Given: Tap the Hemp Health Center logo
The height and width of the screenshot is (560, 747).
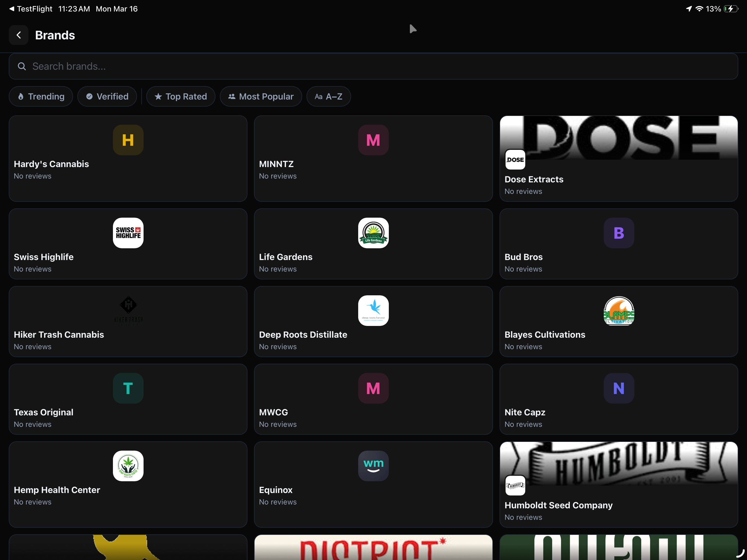Looking at the screenshot, I should pyautogui.click(x=128, y=466).
